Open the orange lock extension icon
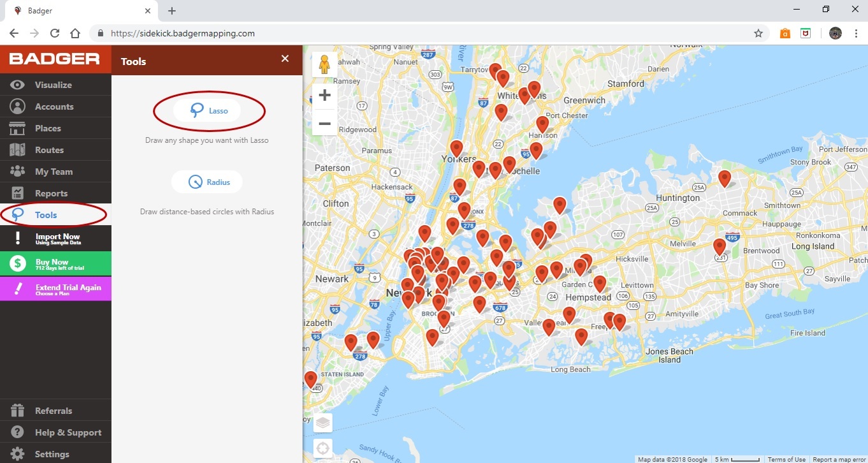Screen dimensions: 868x463 tap(785, 33)
